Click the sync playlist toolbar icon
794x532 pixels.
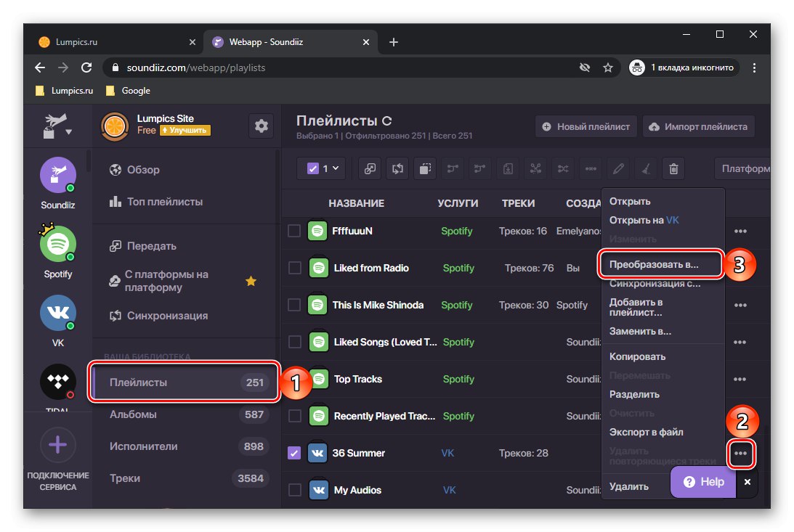tap(397, 169)
